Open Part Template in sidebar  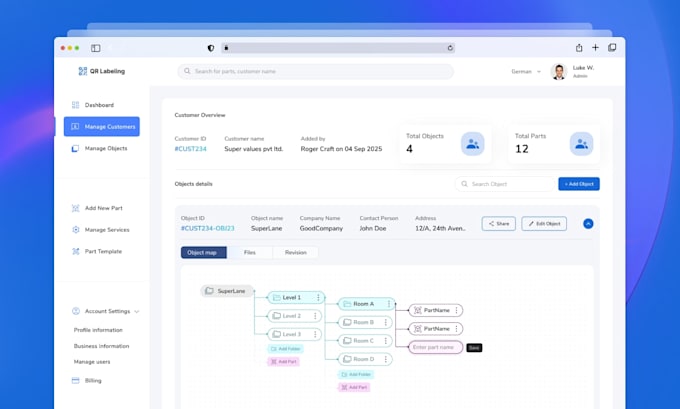coord(96,252)
